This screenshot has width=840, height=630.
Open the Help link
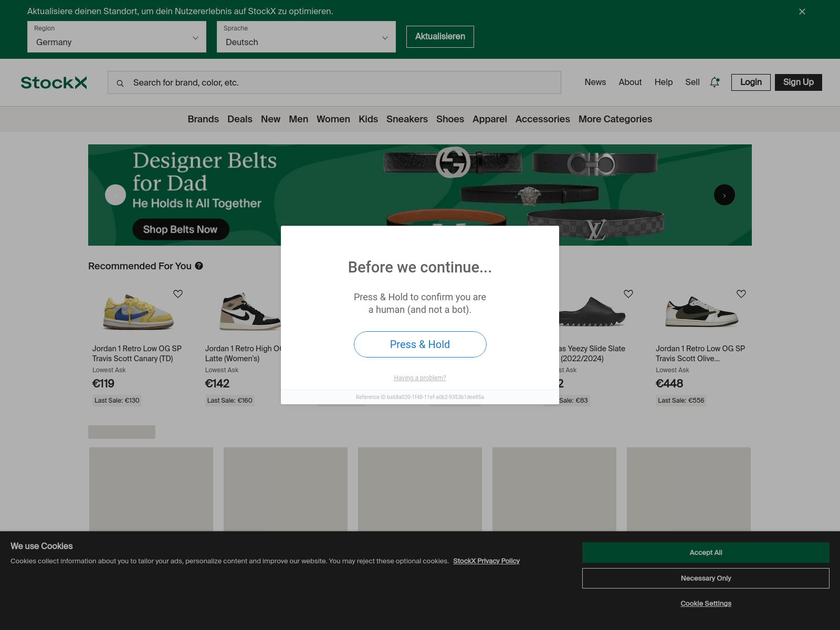tap(664, 82)
